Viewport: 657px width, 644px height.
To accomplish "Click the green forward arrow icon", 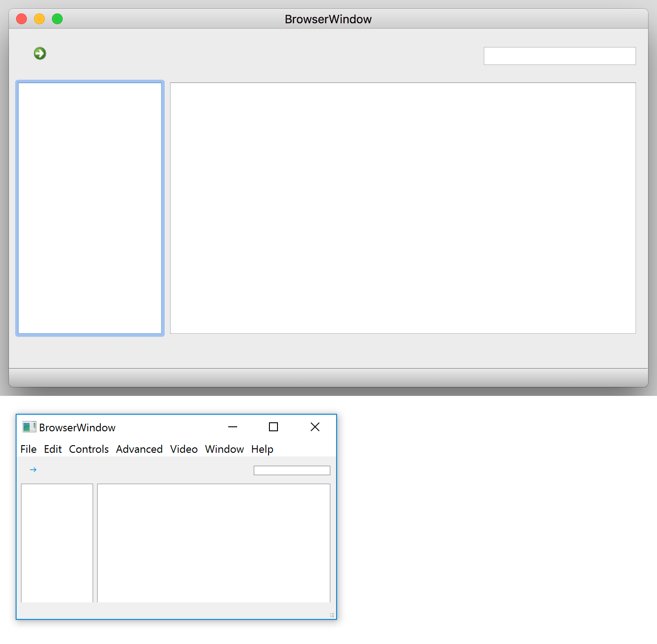I will 40,53.
